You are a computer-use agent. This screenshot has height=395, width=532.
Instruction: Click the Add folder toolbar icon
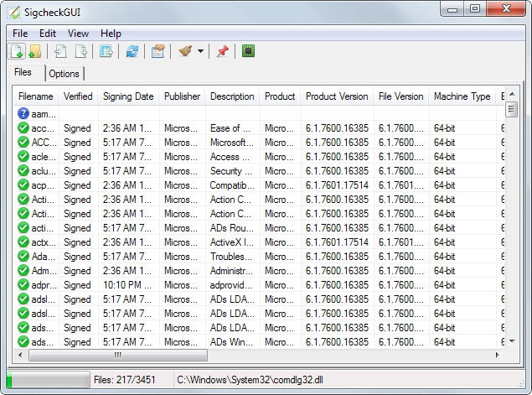pos(35,52)
